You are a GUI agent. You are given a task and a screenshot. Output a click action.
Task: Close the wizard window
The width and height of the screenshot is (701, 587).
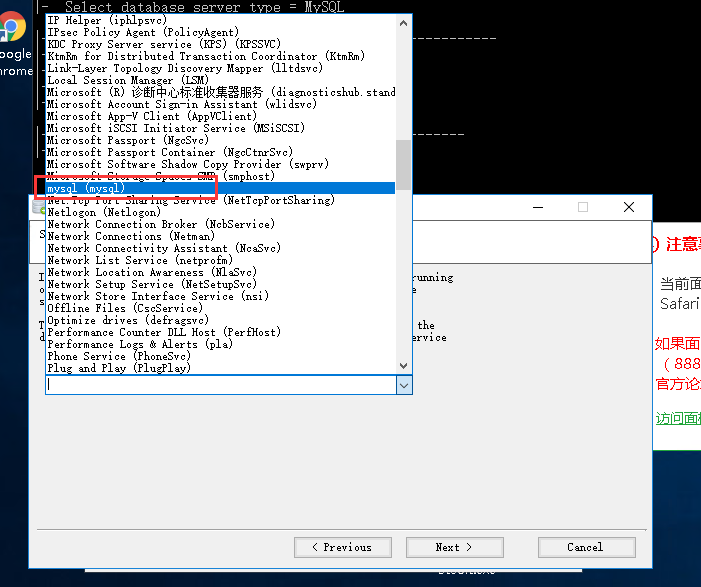[629, 207]
